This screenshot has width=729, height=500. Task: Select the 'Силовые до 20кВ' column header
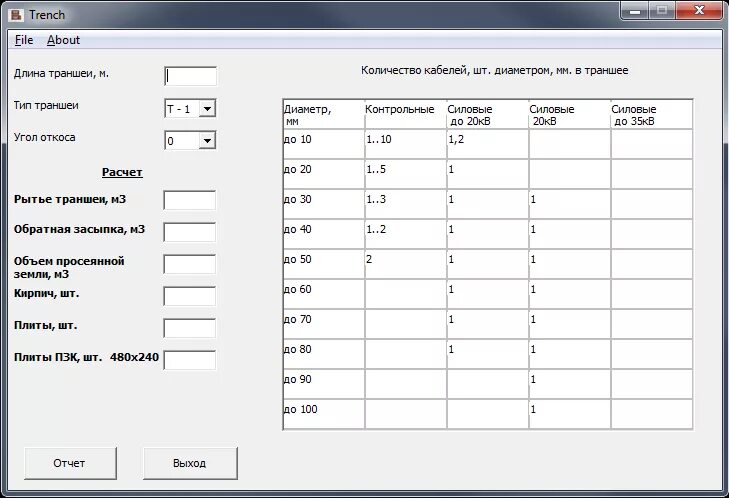[x=487, y=114]
